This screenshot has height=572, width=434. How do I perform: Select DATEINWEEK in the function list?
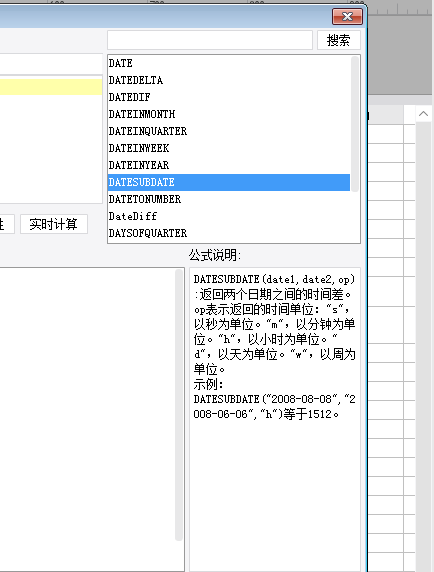click(229, 148)
